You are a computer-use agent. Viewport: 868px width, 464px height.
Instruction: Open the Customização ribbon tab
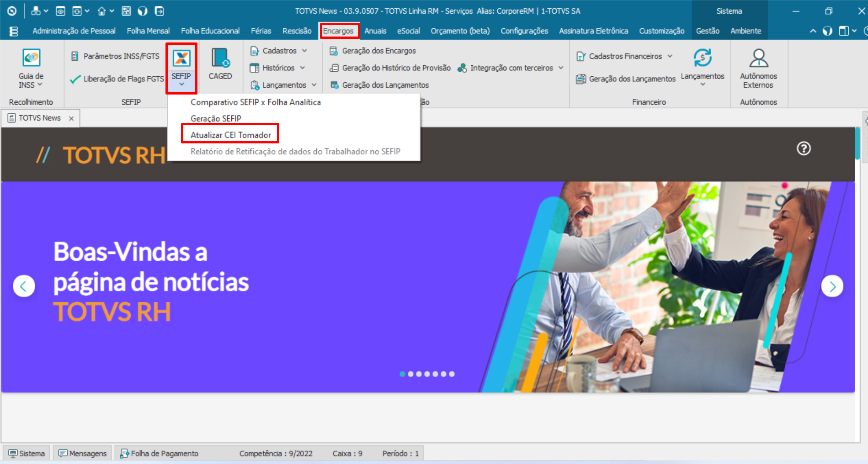(661, 31)
